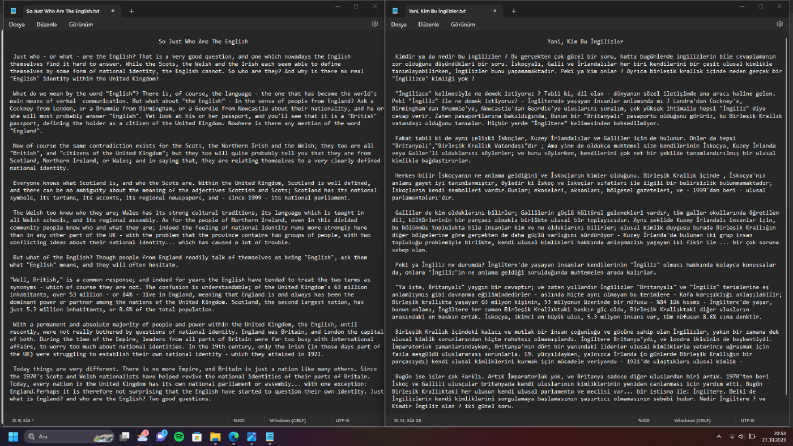This screenshot has width=793, height=446.
Task: Launch Spotify from taskbar
Action: pos(179,436)
